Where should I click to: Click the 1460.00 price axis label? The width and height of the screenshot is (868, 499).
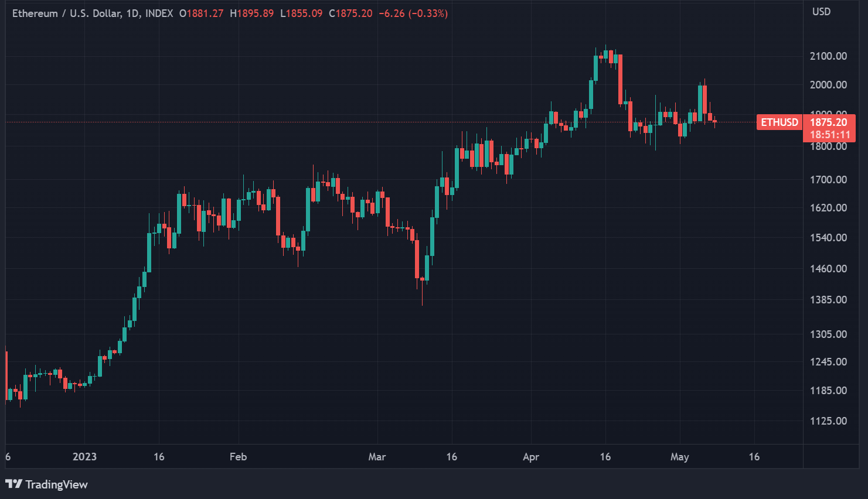828,269
